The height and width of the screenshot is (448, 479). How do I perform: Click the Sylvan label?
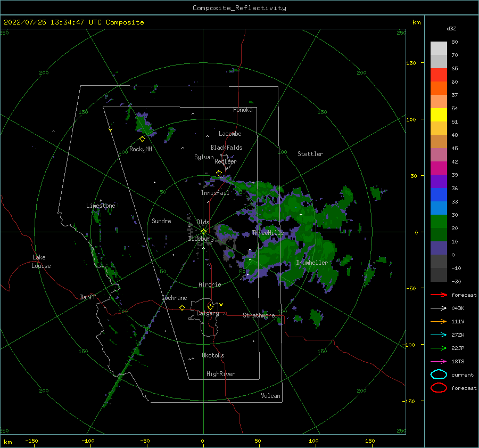pyautogui.click(x=204, y=157)
